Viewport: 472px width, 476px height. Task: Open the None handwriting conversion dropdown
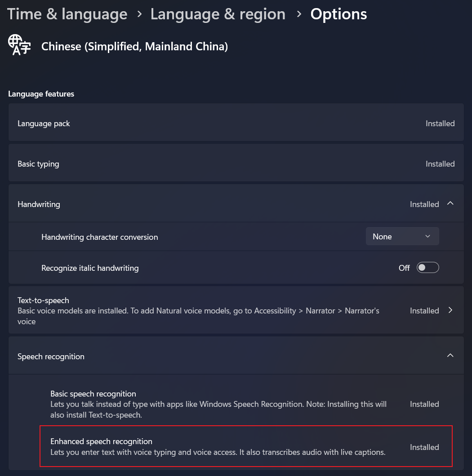402,236
